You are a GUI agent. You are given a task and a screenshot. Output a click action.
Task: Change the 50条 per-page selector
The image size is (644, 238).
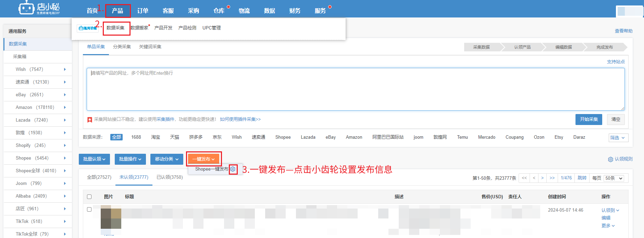[x=614, y=178]
